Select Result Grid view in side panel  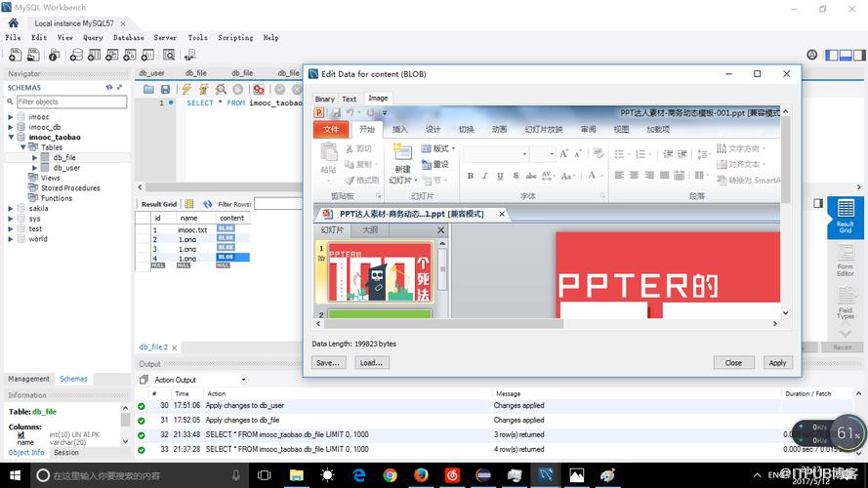click(x=846, y=217)
